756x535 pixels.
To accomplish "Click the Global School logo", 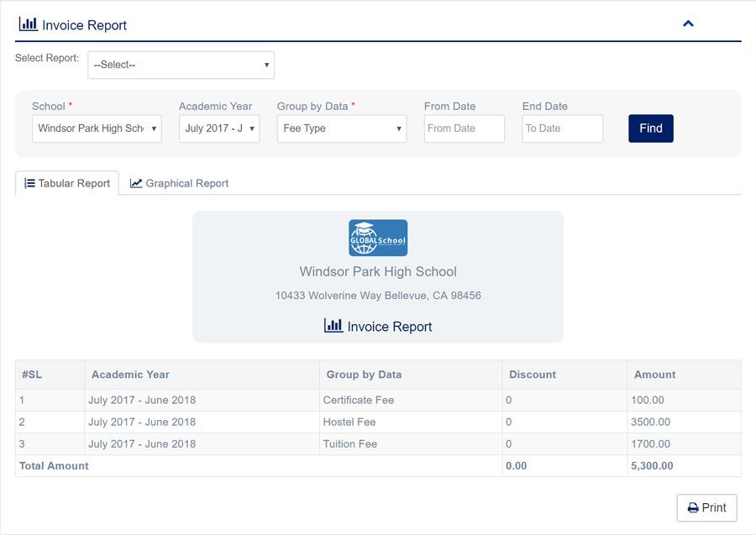I will 378,238.
